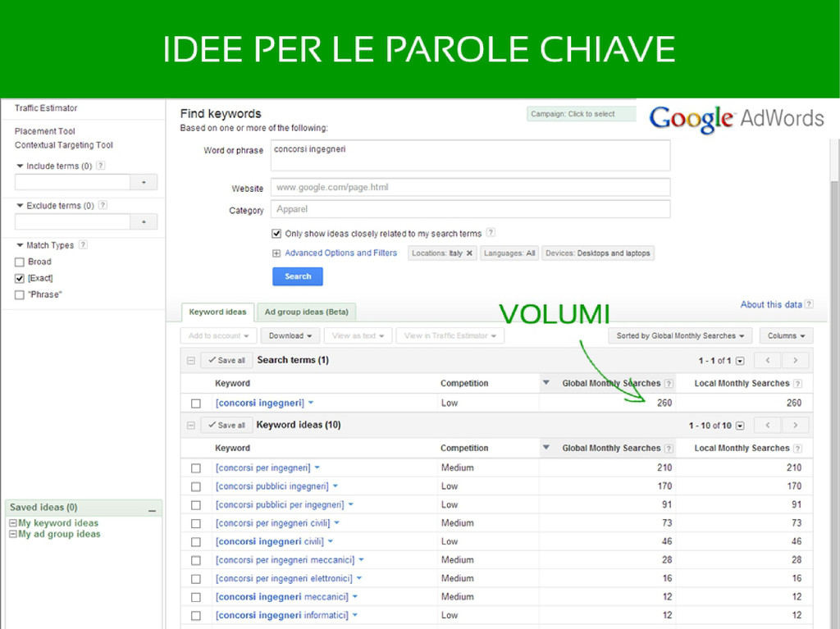
Task: Open the Languages: All filter
Action: tap(509, 253)
